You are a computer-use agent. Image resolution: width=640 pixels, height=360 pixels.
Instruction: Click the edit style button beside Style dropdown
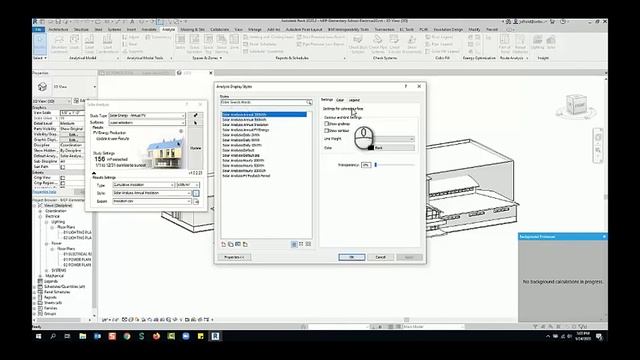pos(196,193)
